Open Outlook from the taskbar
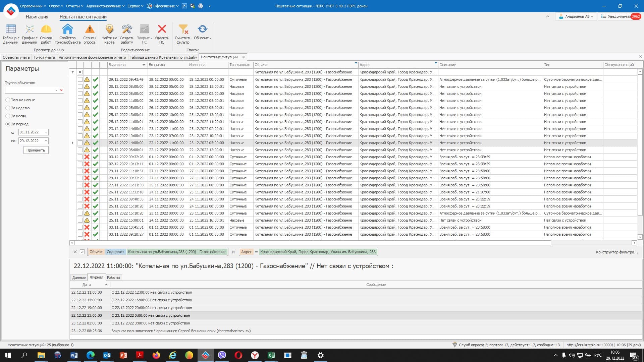This screenshot has width=644, height=362. point(107,355)
